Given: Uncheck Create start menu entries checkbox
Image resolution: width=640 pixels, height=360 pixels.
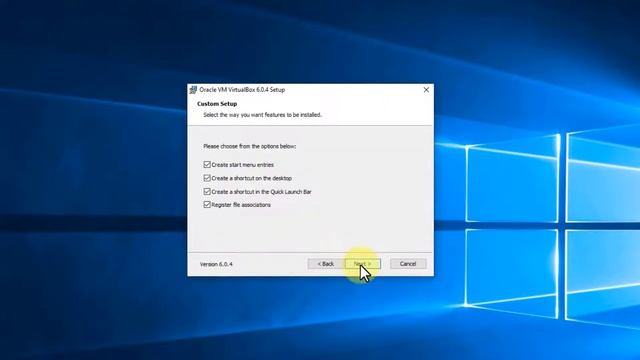Looking at the screenshot, I should (x=207, y=164).
